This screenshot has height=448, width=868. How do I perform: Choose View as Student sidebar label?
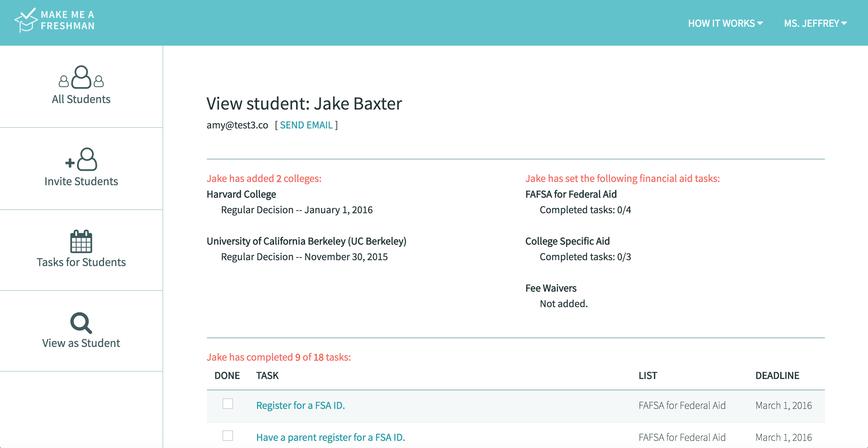pyautogui.click(x=81, y=343)
